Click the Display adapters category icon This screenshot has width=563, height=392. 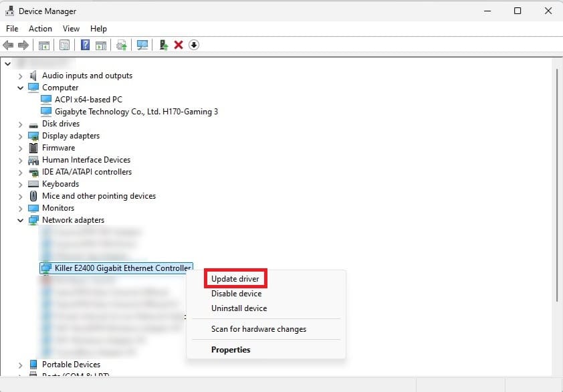point(33,136)
